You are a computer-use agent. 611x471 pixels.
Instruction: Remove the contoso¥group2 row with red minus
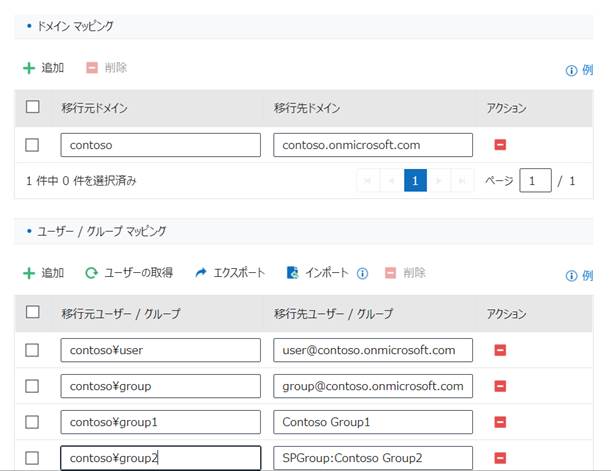point(500,458)
